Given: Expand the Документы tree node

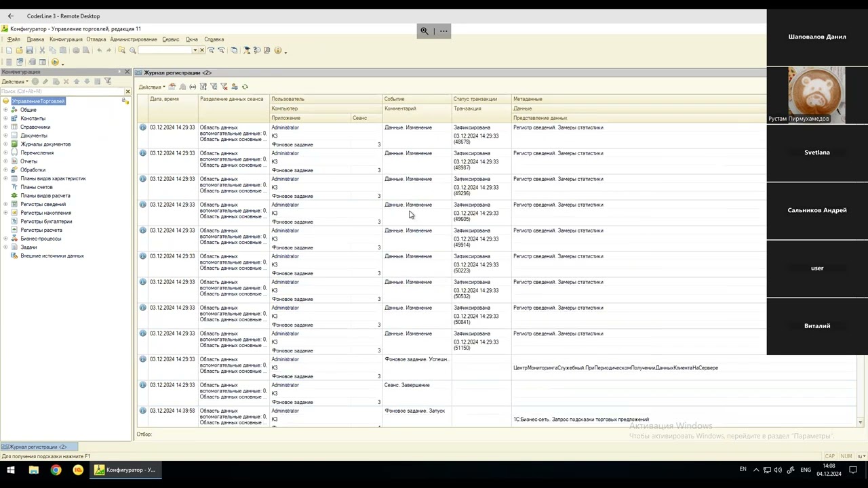Looking at the screenshot, I should [5, 136].
